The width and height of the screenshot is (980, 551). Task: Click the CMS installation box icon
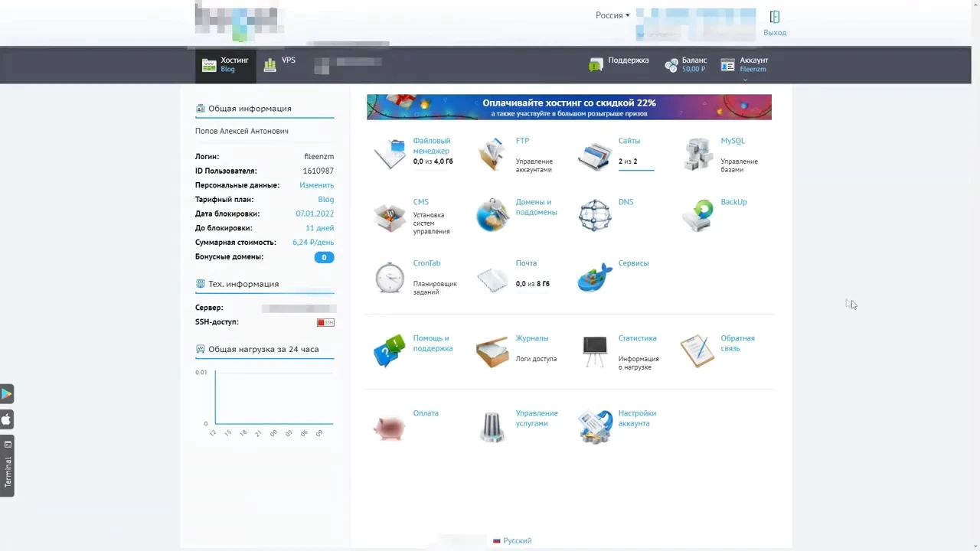(390, 217)
